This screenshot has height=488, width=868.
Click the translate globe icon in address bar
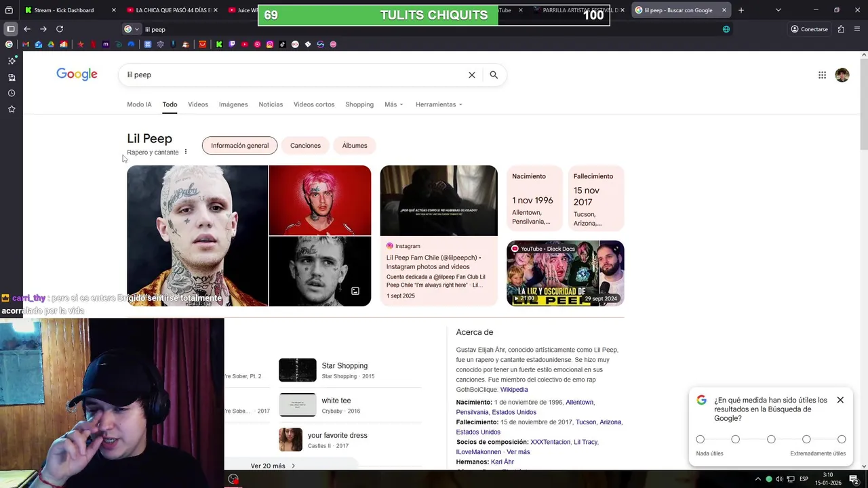726,29
